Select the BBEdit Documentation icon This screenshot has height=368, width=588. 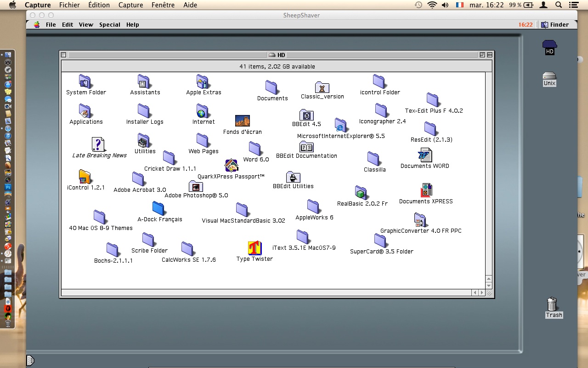(x=306, y=147)
